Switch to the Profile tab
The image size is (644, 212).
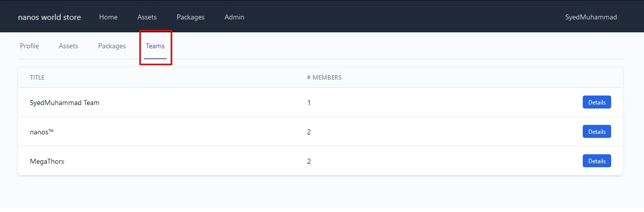point(29,46)
